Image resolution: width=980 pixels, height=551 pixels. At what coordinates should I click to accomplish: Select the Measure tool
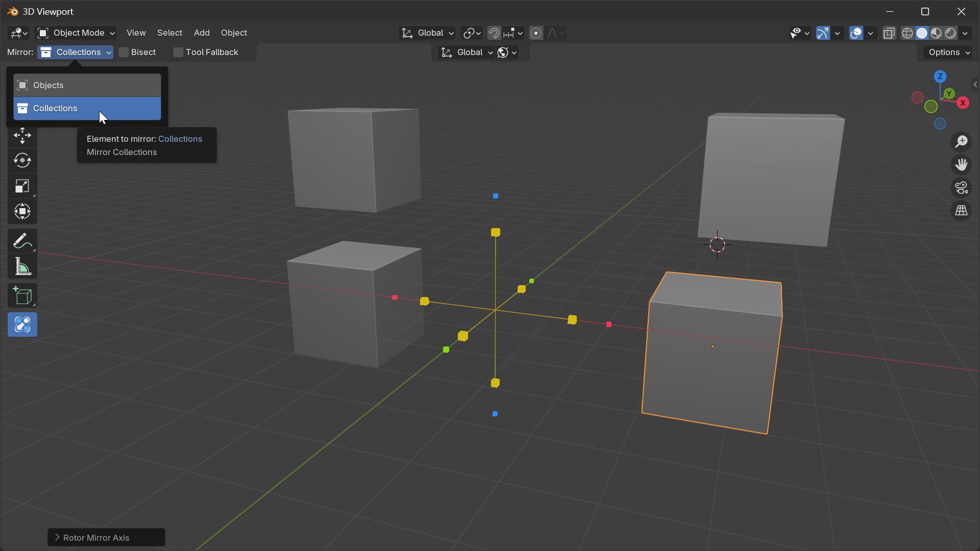tap(22, 266)
